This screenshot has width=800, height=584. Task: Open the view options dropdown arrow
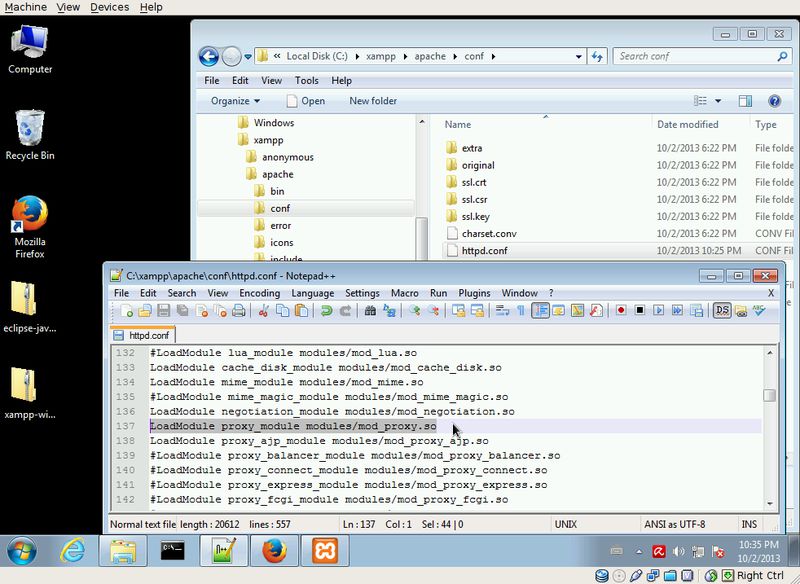pyautogui.click(x=718, y=101)
